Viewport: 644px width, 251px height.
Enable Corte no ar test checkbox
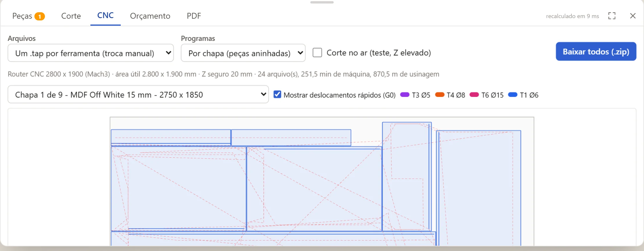click(x=317, y=53)
